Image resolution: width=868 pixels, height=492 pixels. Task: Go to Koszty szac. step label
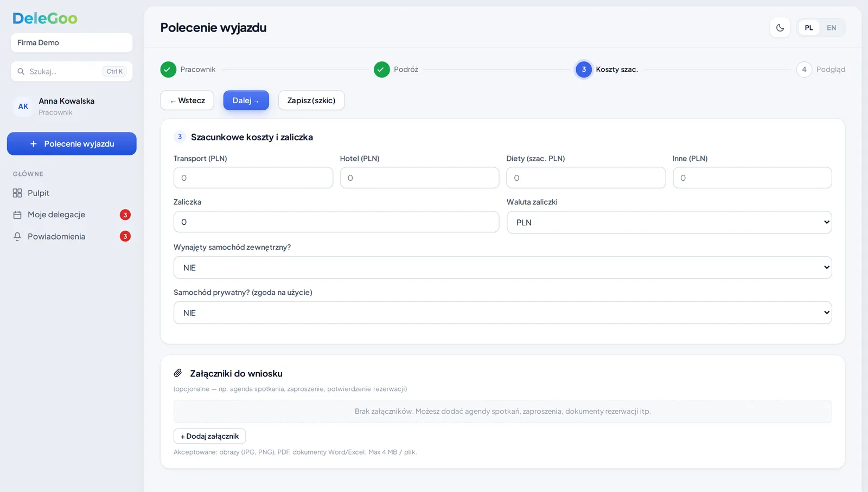pyautogui.click(x=617, y=70)
